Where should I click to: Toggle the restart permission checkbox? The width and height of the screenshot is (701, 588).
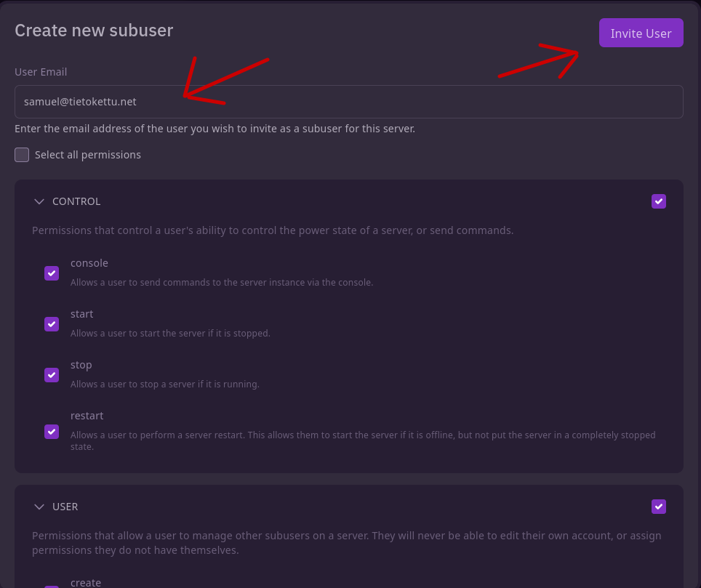[x=52, y=432]
